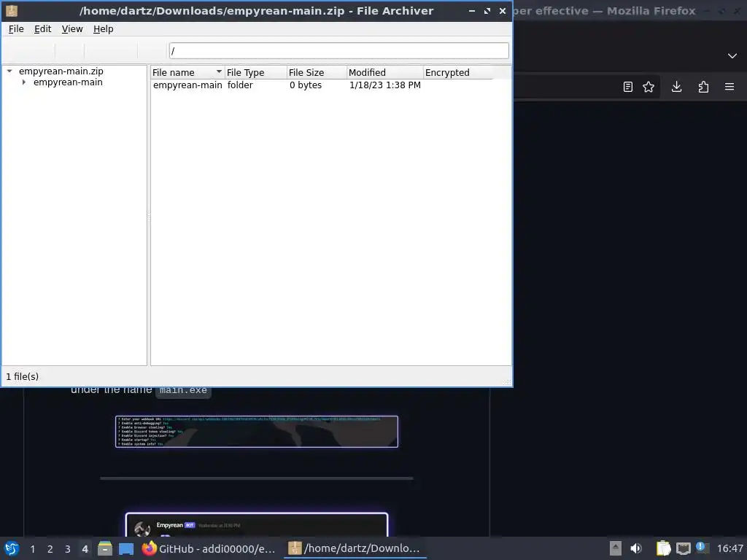Open the clipboard manager tray icon
This screenshot has width=747, height=560.
(663, 548)
